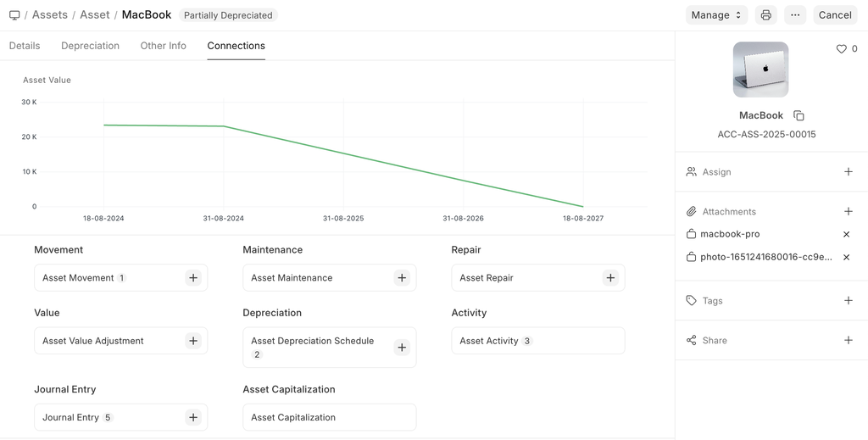Click the heart like icon

tap(842, 49)
